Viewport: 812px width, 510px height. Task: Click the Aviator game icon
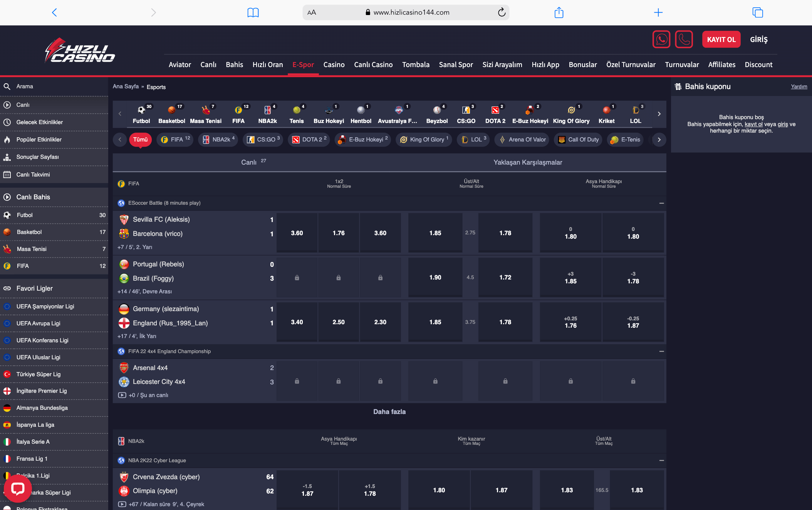coord(178,65)
